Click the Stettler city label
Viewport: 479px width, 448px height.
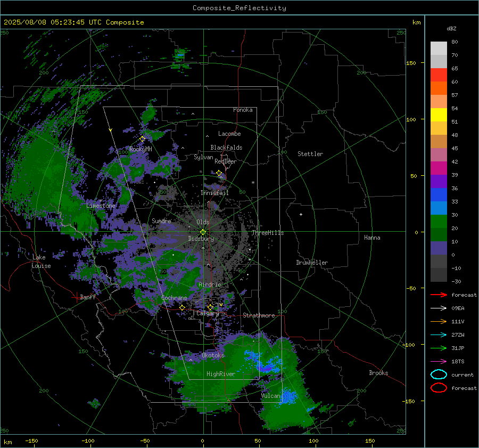(310, 154)
